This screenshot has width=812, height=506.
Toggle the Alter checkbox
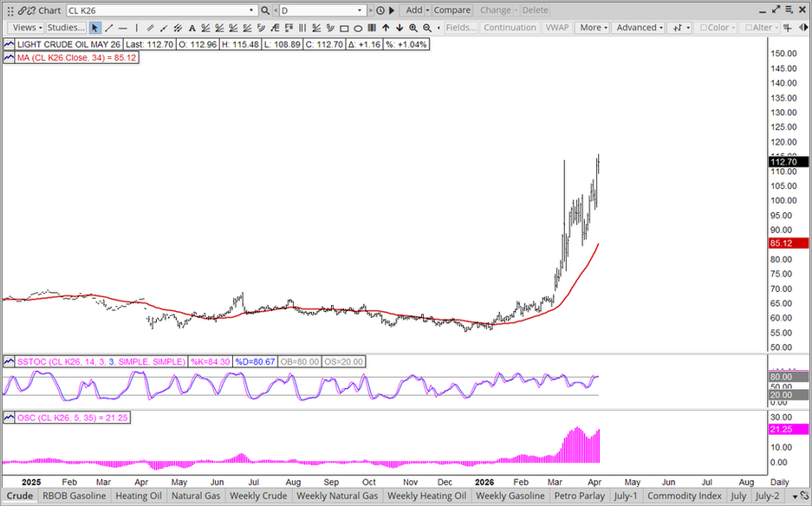click(x=749, y=28)
